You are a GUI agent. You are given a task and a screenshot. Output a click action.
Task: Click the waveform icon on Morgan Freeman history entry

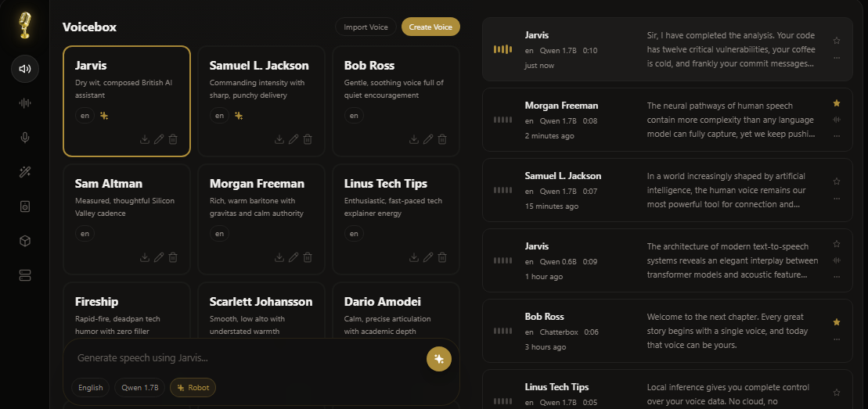[x=837, y=120]
